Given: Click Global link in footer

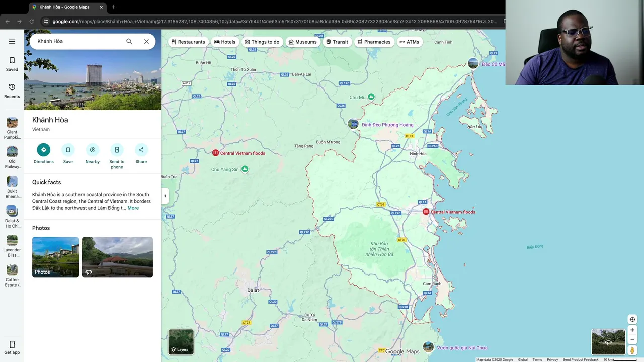Looking at the screenshot, I should tap(523, 359).
